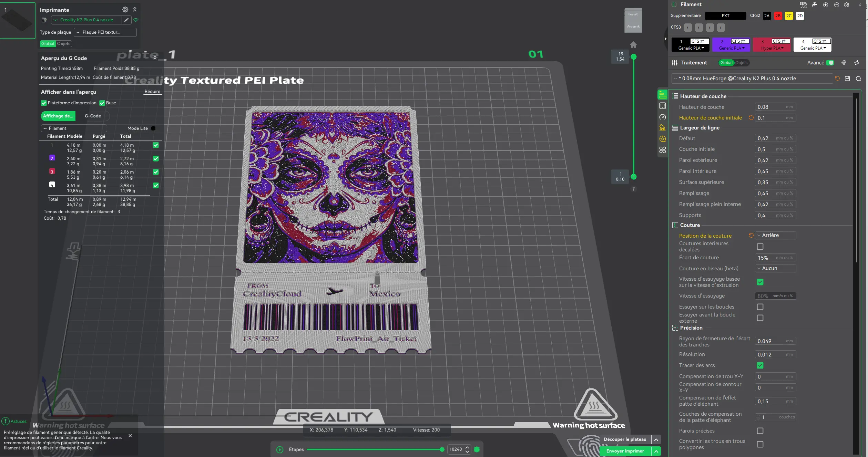Click the Réduire link
The height and width of the screenshot is (457, 868).
pyautogui.click(x=152, y=92)
